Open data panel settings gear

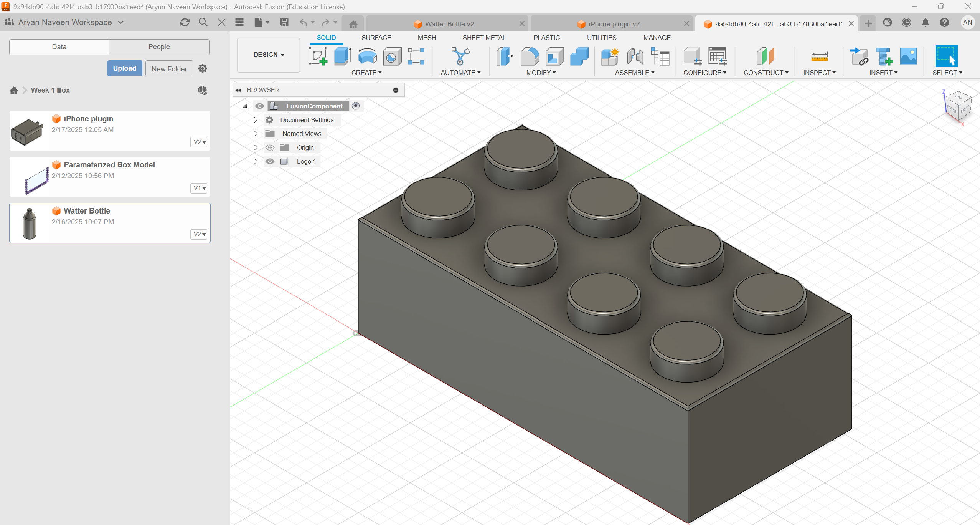pos(203,68)
